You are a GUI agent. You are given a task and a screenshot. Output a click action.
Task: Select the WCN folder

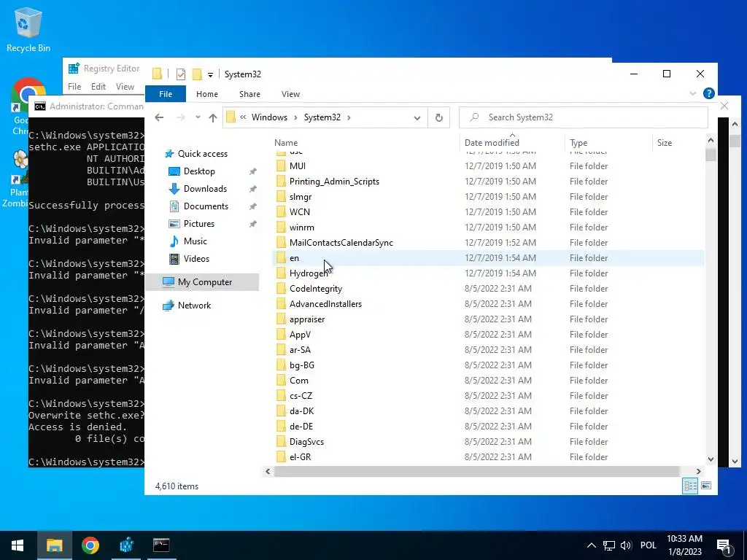point(299,212)
